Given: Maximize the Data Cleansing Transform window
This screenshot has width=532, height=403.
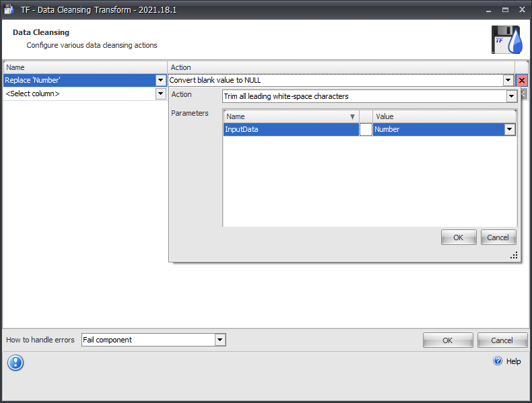Looking at the screenshot, I should click(x=505, y=10).
